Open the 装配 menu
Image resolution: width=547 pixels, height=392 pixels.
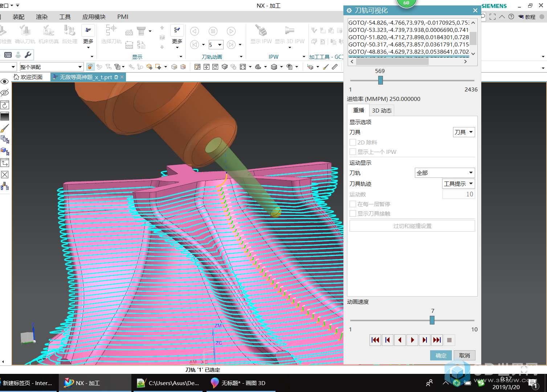[x=19, y=17]
